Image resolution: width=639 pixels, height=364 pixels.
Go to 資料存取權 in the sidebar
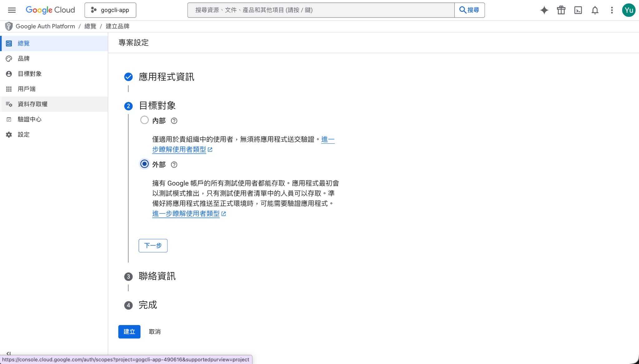[x=32, y=104]
